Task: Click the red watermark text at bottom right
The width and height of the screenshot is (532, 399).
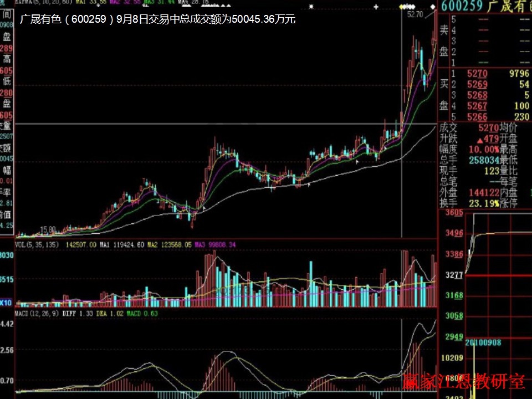Action: click(x=463, y=381)
